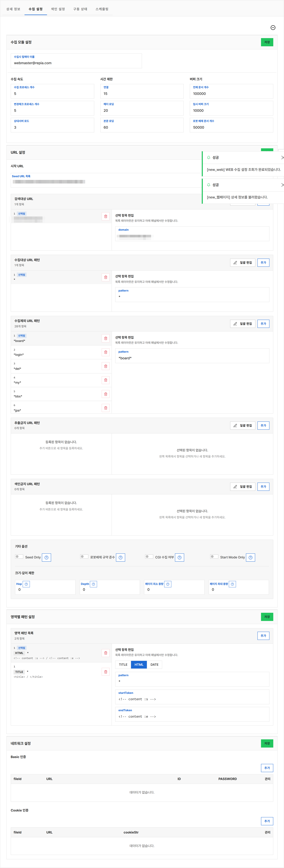Close the 상세 정보를 불러왔습니다 notification

coord(282,185)
